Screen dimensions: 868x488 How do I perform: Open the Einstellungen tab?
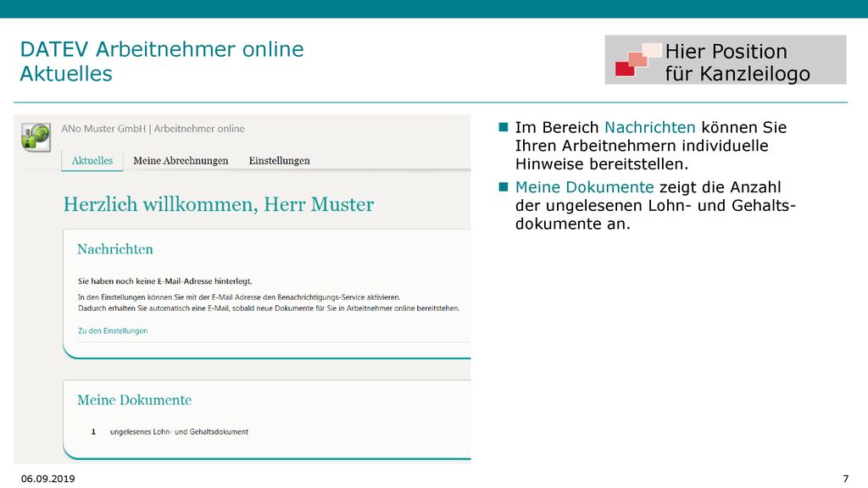pos(279,160)
